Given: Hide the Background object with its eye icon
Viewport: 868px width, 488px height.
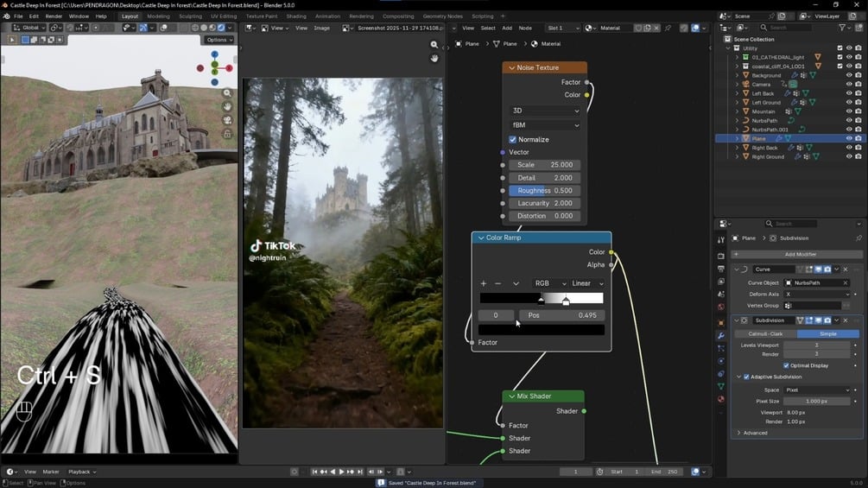Looking at the screenshot, I should [x=849, y=75].
